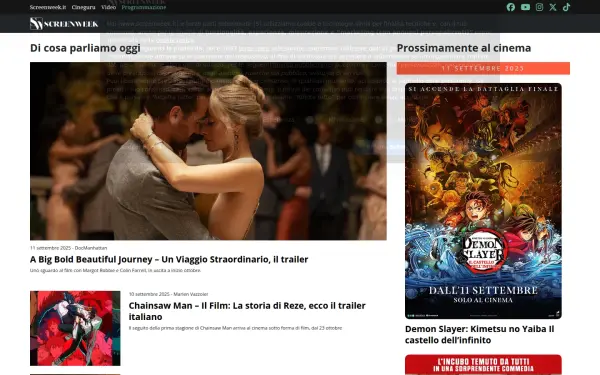Open Demon Slayer: Kimetsu no Yaiba title link
Image resolution: width=600 pixels, height=375 pixels.
tap(479, 334)
